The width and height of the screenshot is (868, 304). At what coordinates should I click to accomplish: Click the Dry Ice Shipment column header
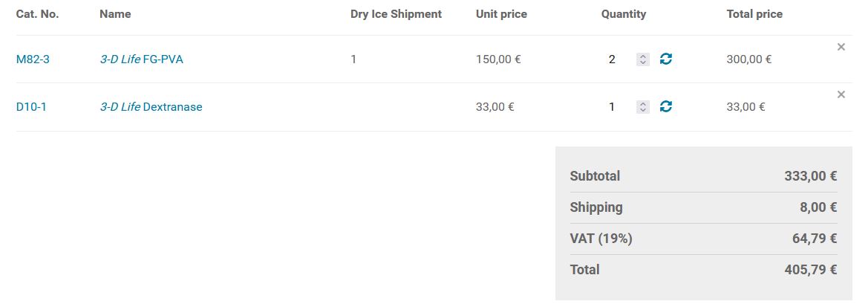click(x=396, y=14)
